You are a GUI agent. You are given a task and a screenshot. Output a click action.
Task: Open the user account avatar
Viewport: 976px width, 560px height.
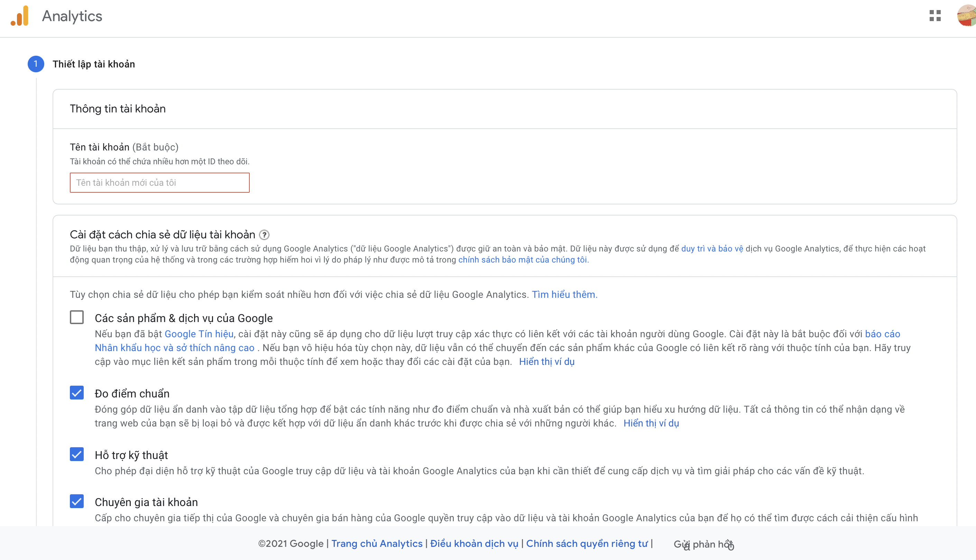pyautogui.click(x=967, y=16)
